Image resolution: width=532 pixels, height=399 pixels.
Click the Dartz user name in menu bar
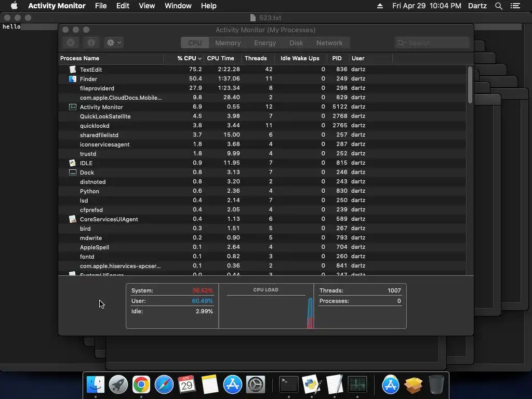pyautogui.click(x=477, y=6)
